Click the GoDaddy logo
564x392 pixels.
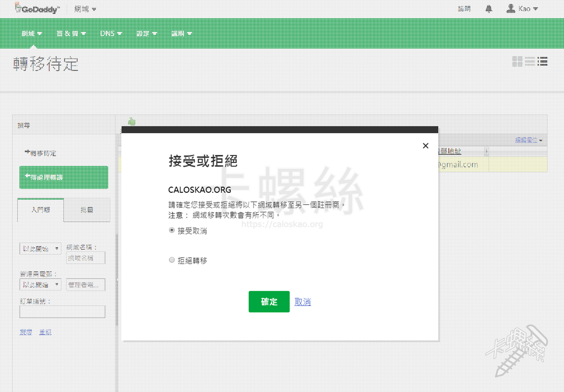(x=37, y=9)
